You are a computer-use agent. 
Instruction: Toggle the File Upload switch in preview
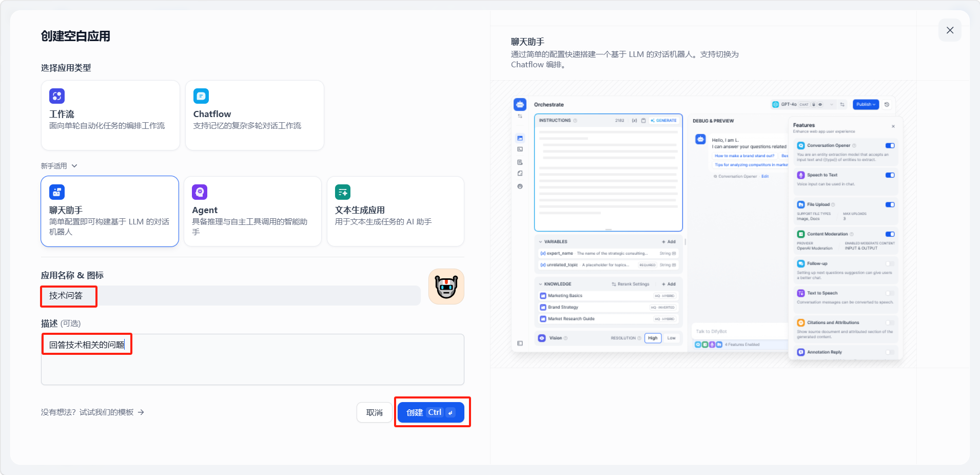pos(890,205)
